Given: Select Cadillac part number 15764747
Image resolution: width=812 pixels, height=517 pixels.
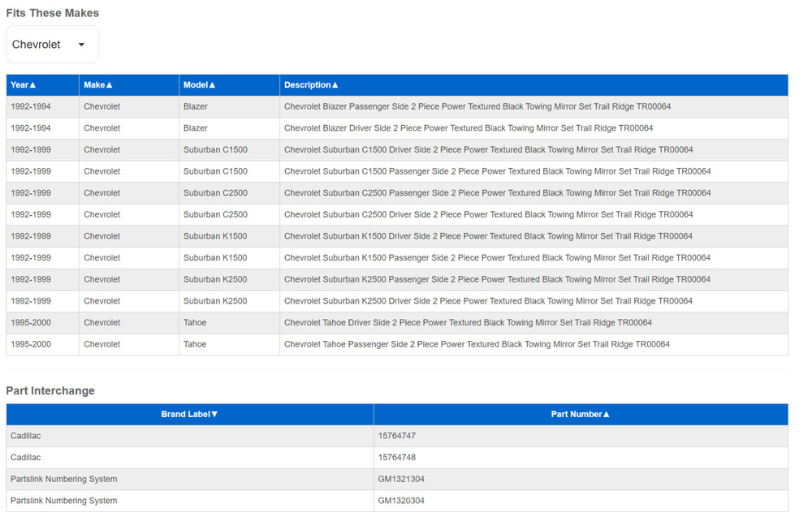Looking at the screenshot, I should point(397,437).
